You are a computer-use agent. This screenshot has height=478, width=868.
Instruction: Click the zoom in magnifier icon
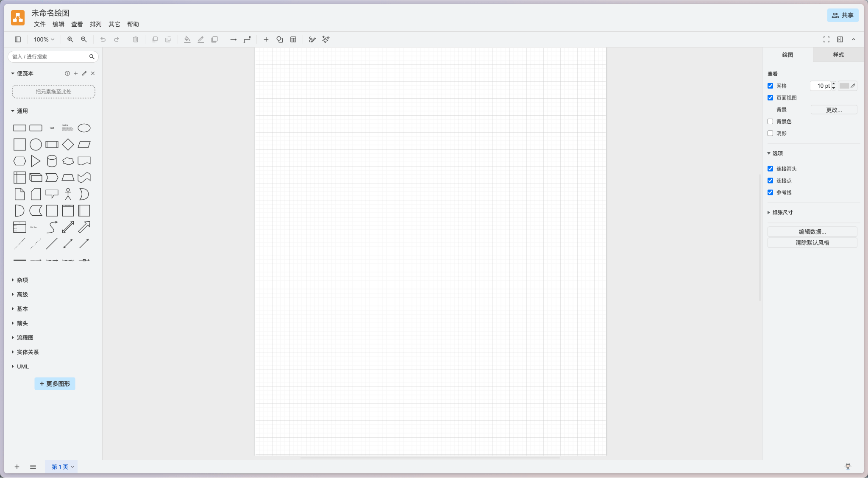tap(70, 39)
